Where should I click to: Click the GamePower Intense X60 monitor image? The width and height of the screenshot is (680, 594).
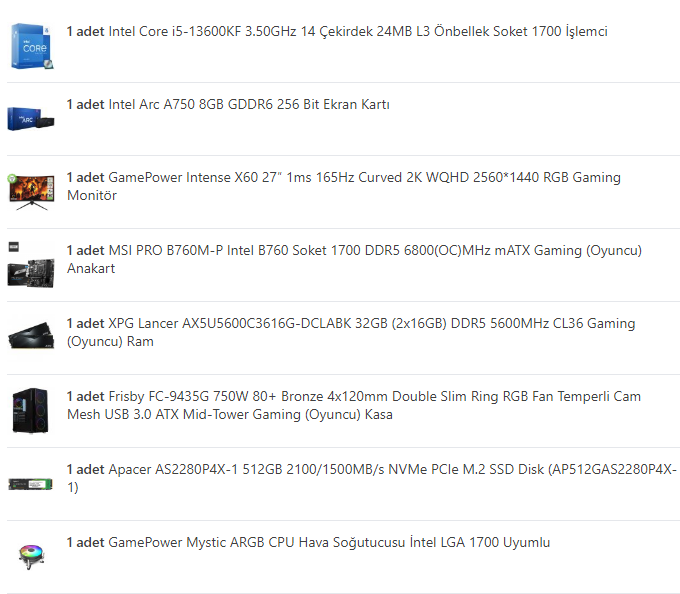(31, 191)
